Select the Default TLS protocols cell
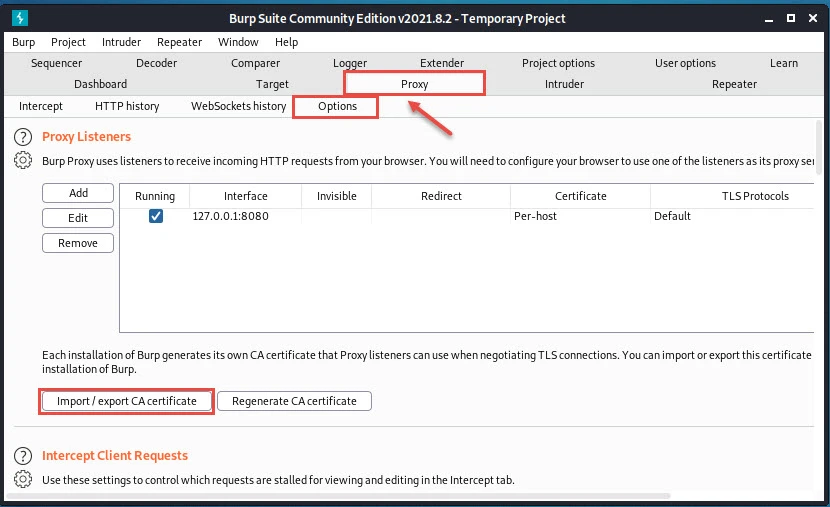The image size is (830, 507). pyautogui.click(x=733, y=216)
